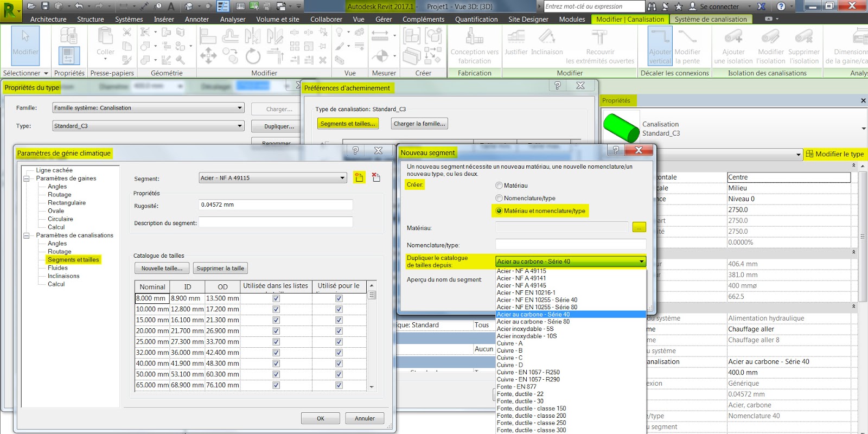This screenshot has width=868, height=434.
Task: Open the Segment dropdown showing Acier - NF A 49115
Action: (x=273, y=178)
